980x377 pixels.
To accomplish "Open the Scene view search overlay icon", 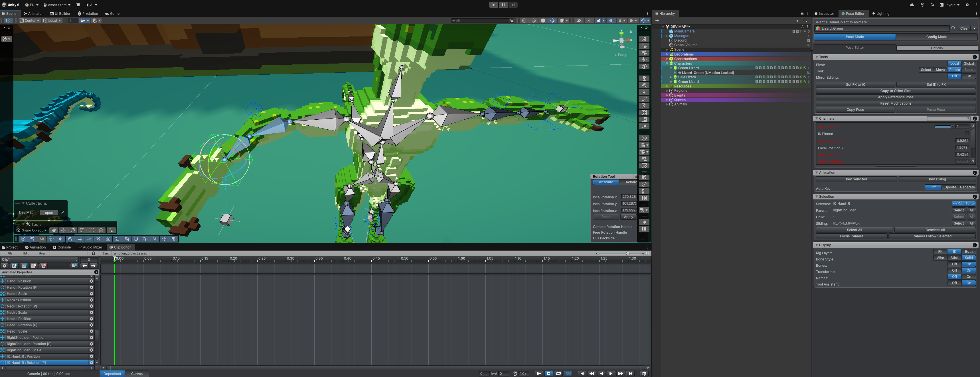I will [155, 239].
